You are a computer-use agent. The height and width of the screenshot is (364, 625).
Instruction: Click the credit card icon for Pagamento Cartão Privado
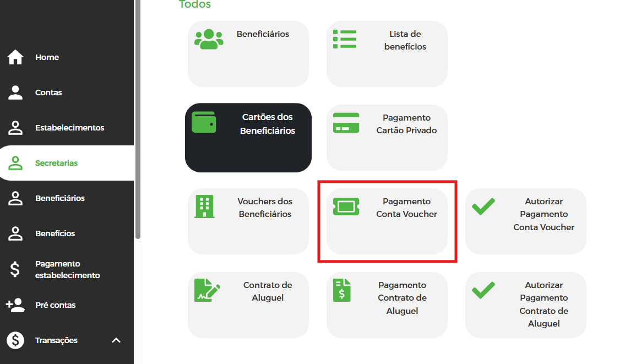coord(346,123)
